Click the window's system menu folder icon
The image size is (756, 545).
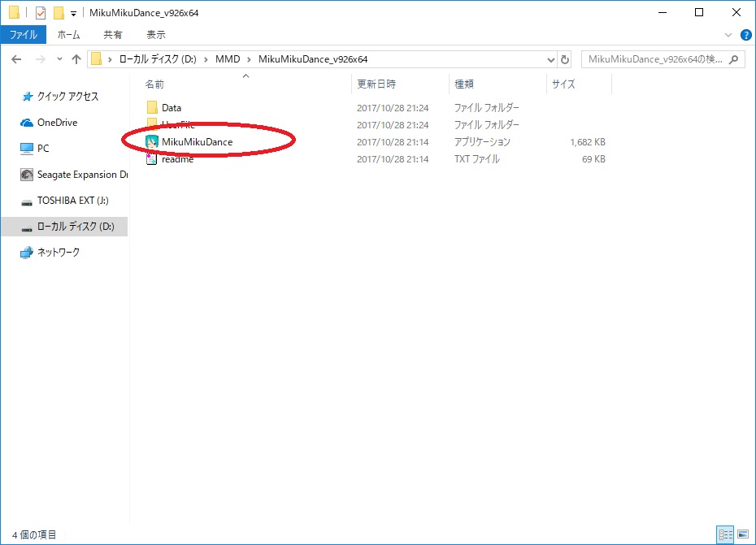click(x=14, y=12)
